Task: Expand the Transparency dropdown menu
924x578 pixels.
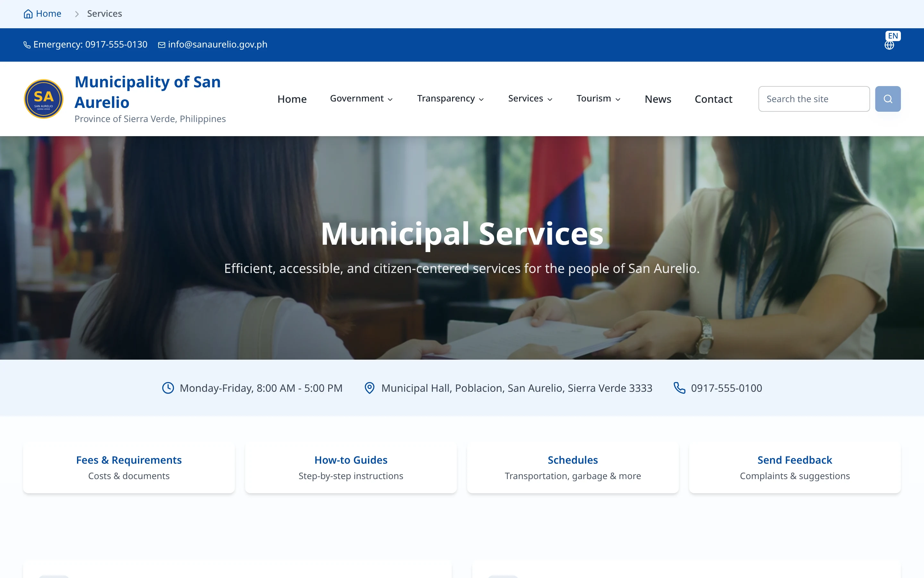Action: coord(450,99)
